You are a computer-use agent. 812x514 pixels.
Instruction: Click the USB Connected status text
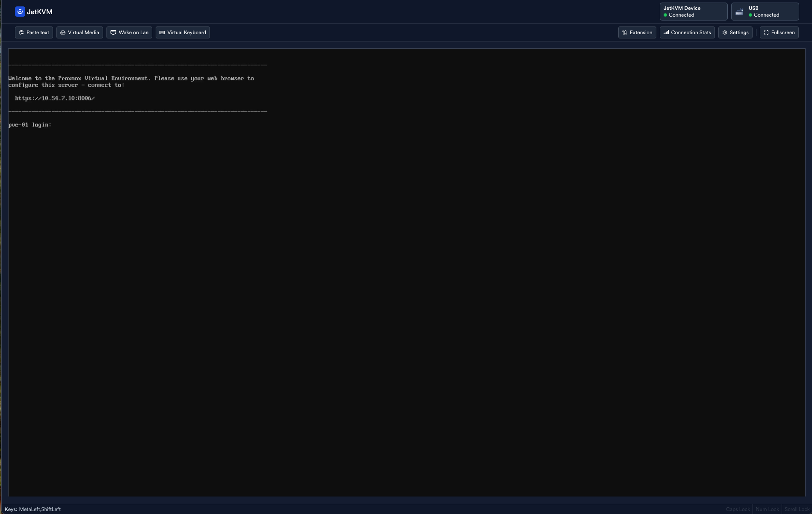click(x=766, y=15)
